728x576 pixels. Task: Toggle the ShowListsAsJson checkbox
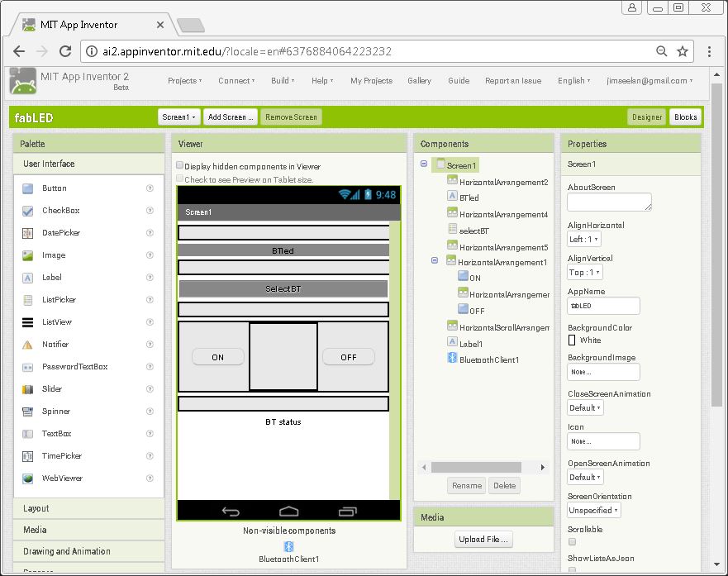click(572, 570)
